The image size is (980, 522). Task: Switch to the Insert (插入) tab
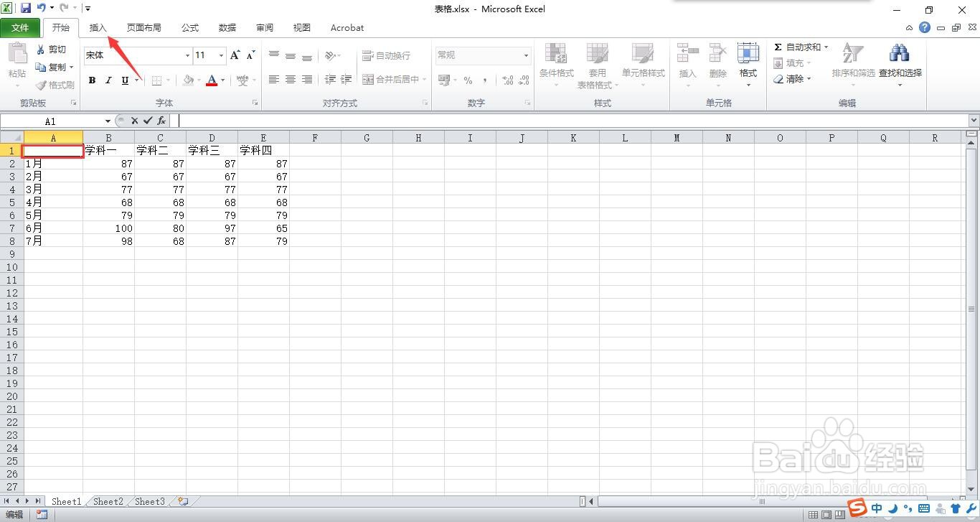(x=98, y=28)
